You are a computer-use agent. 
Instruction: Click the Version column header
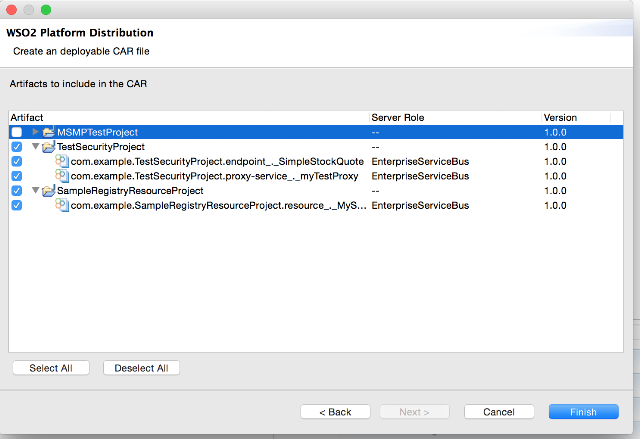576,118
